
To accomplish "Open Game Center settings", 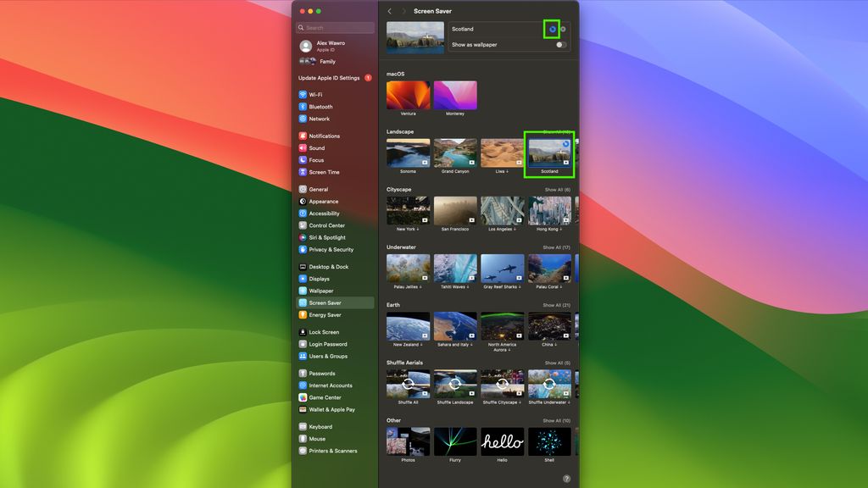I will point(324,397).
